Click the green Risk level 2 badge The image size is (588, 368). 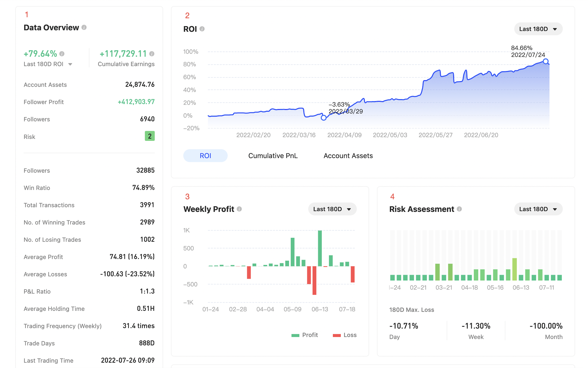[150, 136]
